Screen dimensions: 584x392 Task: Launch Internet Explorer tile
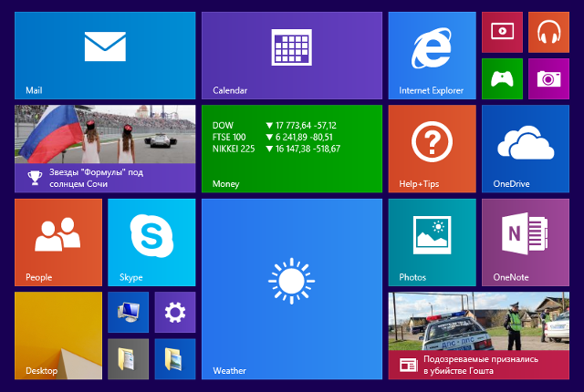pos(432,56)
